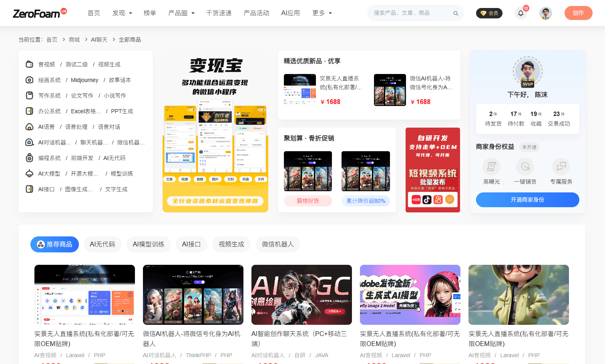Image resolution: width=605 pixels, height=364 pixels.
Task: Open the 办公系统 category via its icon
Action: pyautogui.click(x=29, y=111)
